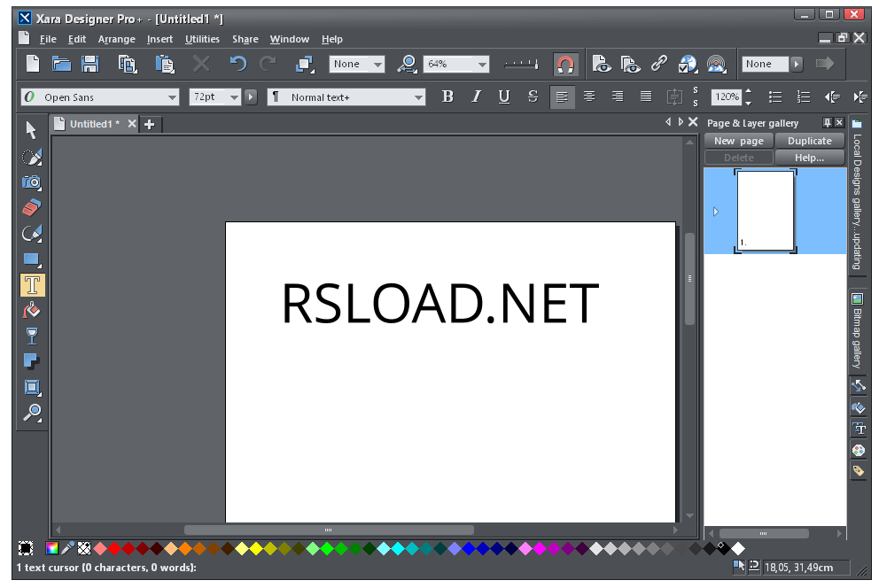
Task: Click the New document icon
Action: tap(33, 63)
